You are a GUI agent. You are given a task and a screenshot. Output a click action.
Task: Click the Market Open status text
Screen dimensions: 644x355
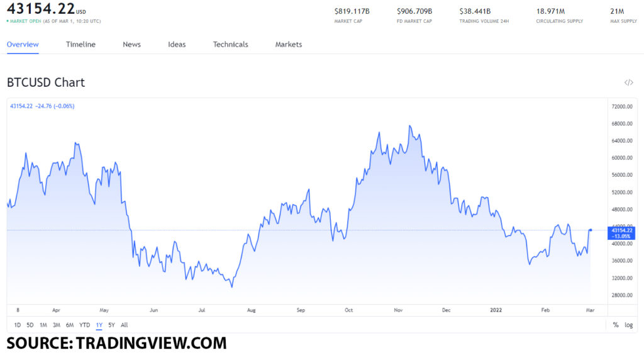(25, 21)
